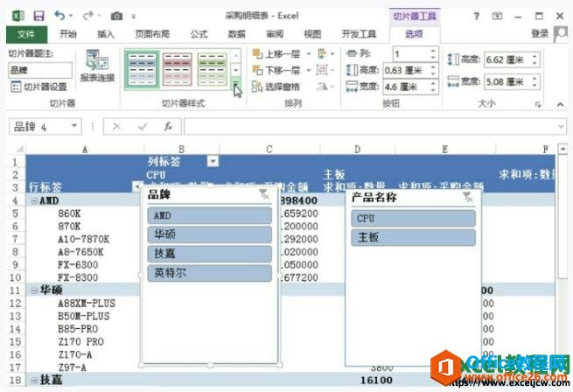This screenshot has height=392, width=573.
Task: Open the Name Box dropdown arrow
Action: 74,126
